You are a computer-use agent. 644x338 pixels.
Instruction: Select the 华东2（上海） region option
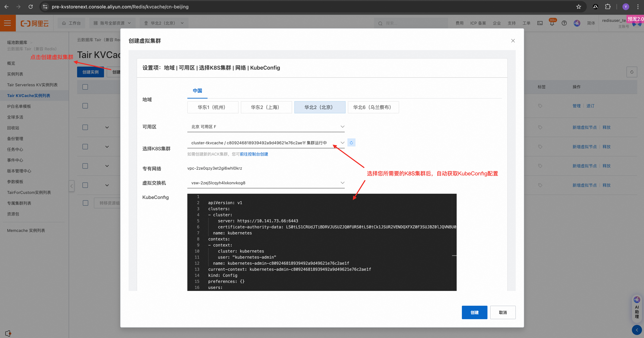pos(266,107)
